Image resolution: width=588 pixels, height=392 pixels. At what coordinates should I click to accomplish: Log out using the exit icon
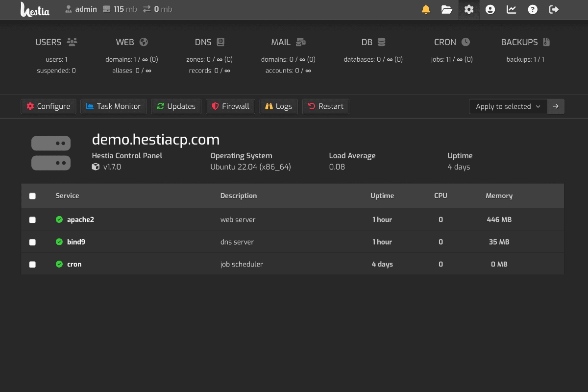click(554, 9)
